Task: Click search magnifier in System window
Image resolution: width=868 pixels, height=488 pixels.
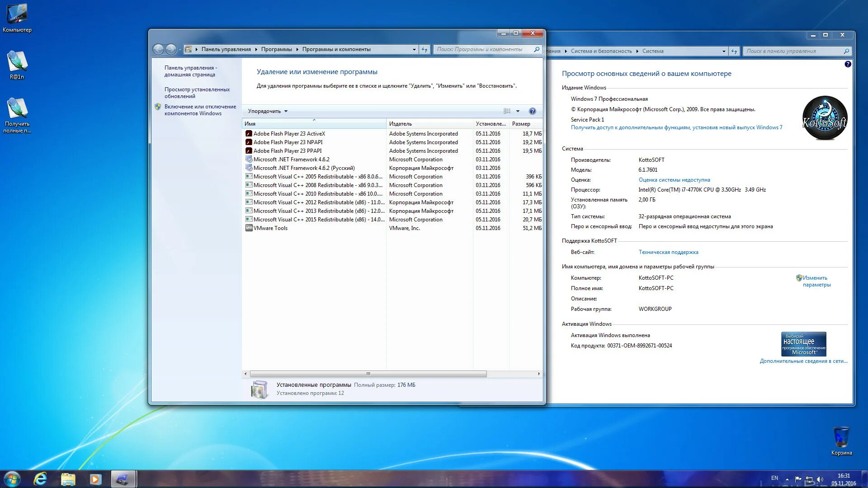Action: [x=846, y=51]
